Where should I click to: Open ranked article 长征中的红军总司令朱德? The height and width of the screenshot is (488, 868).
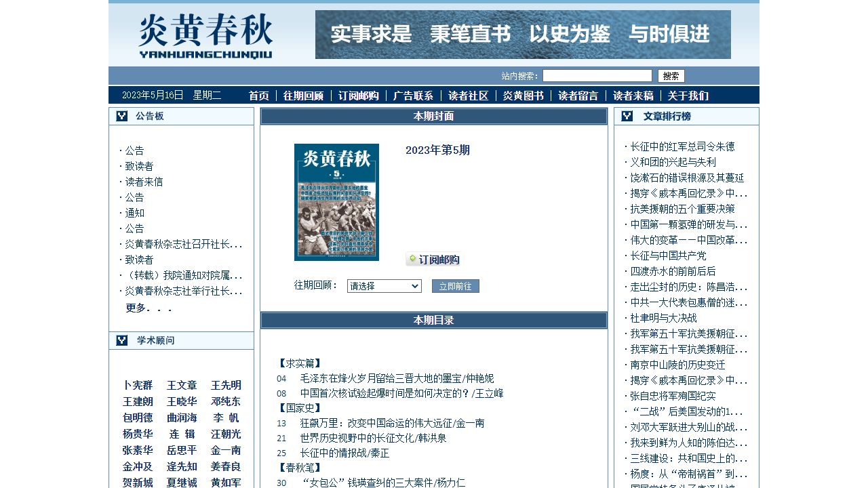(x=682, y=146)
